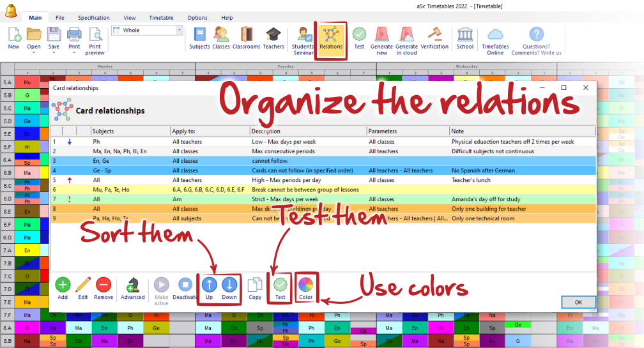Expand the Whole view dropdown
The image size is (644, 348).
(179, 30)
